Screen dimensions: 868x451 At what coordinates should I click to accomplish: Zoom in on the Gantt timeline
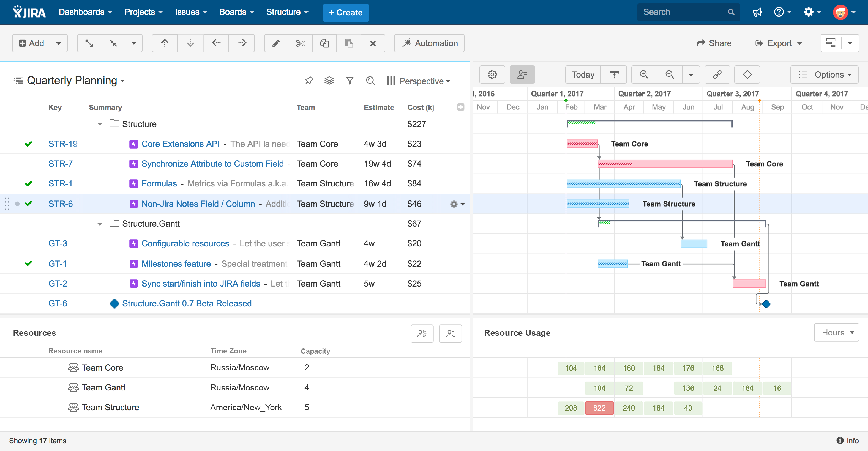click(x=644, y=75)
